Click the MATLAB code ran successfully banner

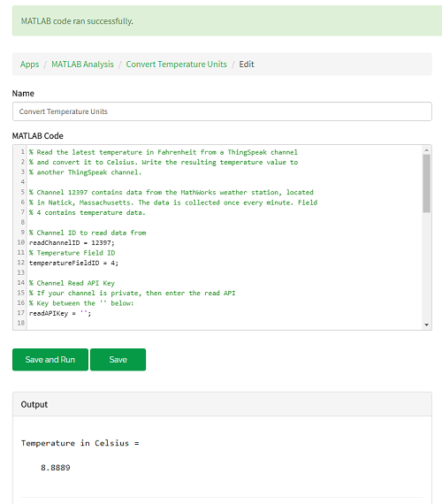tap(227, 21)
